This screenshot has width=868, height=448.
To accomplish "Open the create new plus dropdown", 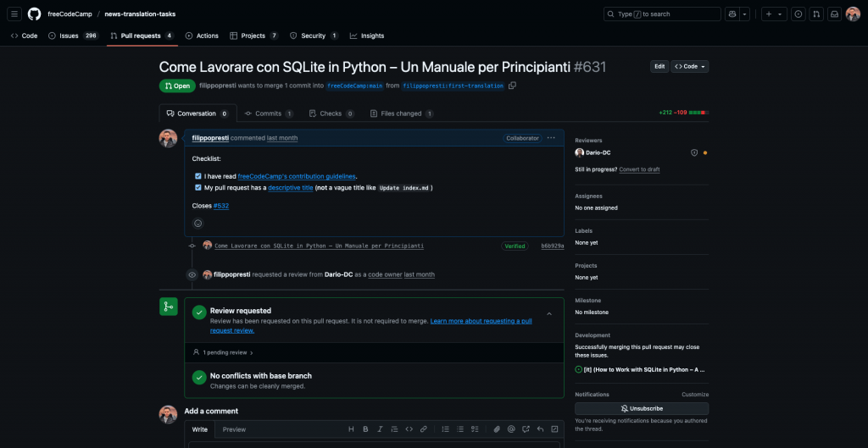I will [774, 14].
